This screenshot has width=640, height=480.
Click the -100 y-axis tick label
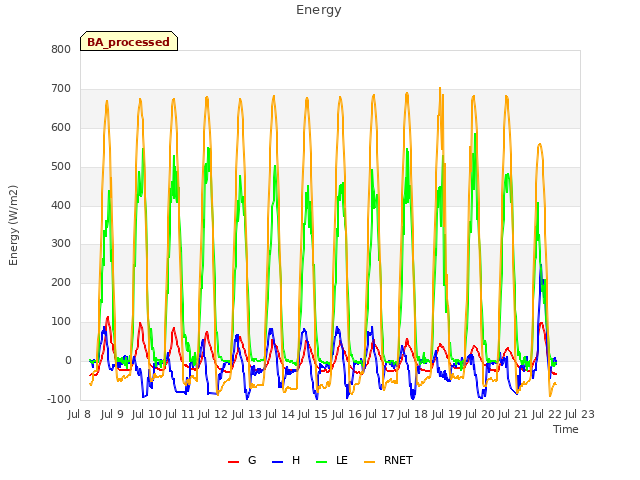click(x=59, y=399)
